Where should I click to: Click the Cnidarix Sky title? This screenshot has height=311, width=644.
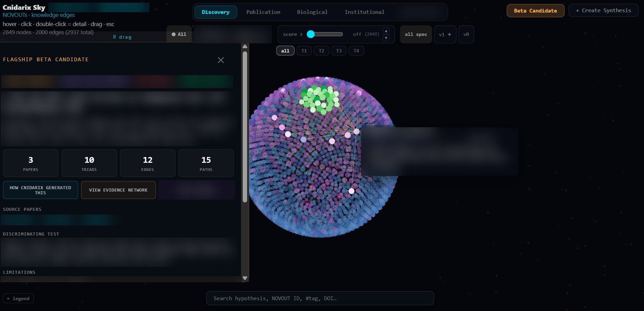pyautogui.click(x=24, y=7)
